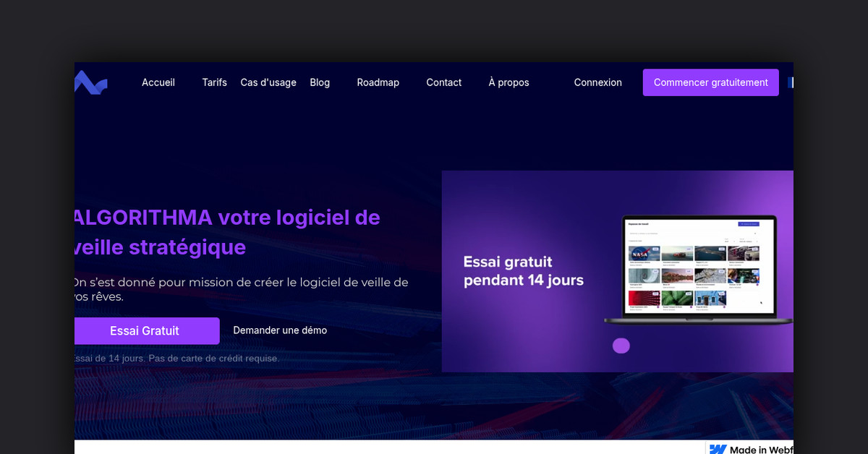Click the Essai Gratuit button

[146, 330]
